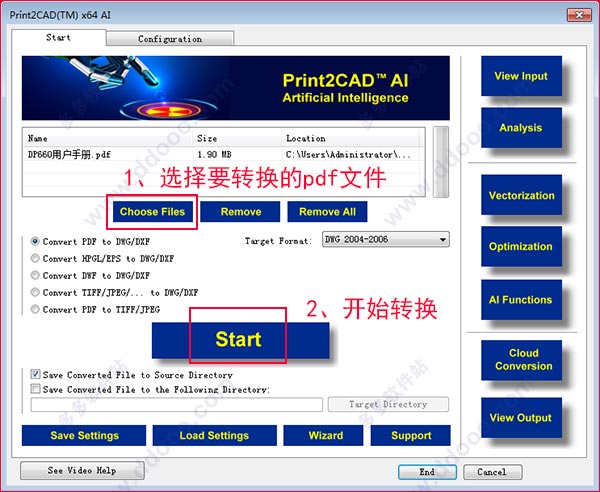Click the disabled Target Directory button
The image size is (600, 492).
tap(388, 404)
